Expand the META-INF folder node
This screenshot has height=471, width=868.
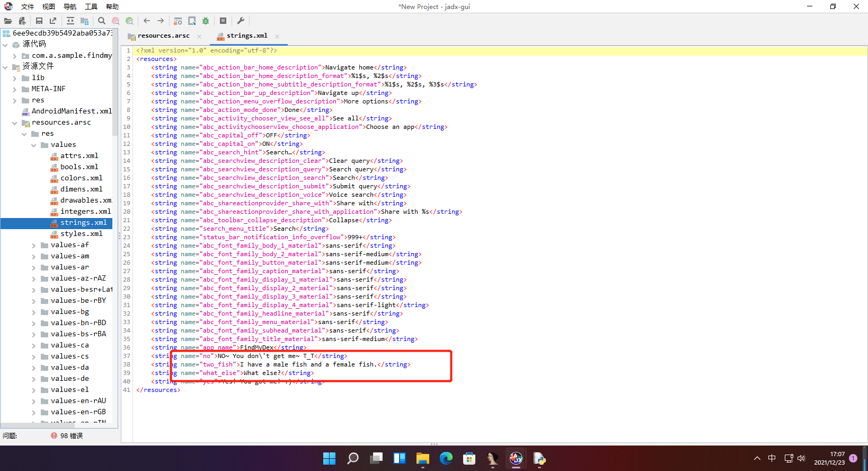(x=15, y=89)
